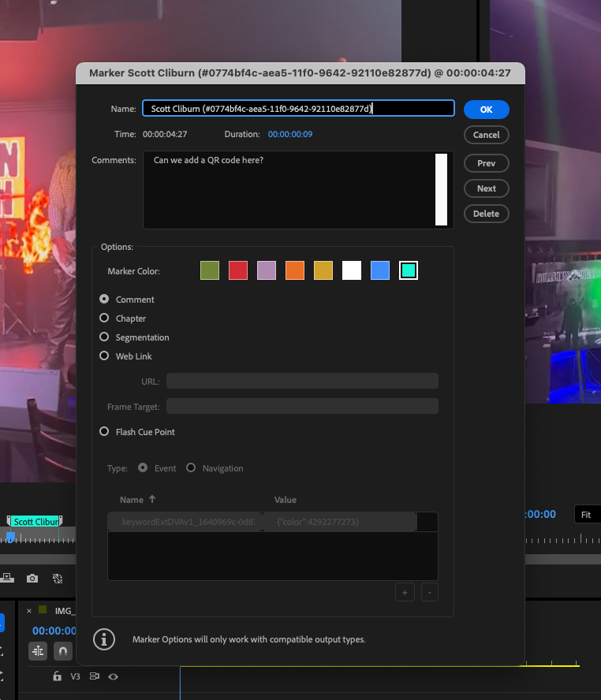Click the Comparison View icon
This screenshot has height=700, width=601.
[58, 578]
